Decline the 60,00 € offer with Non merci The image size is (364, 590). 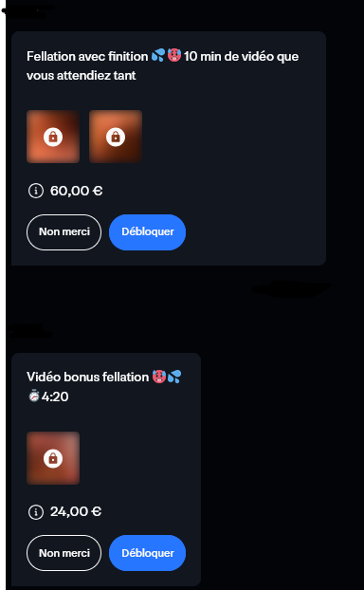point(64,232)
